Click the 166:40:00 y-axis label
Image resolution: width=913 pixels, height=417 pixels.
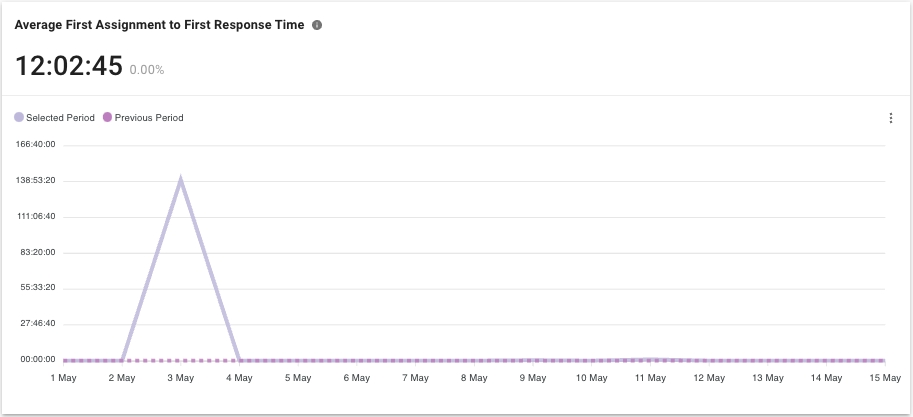point(35,144)
